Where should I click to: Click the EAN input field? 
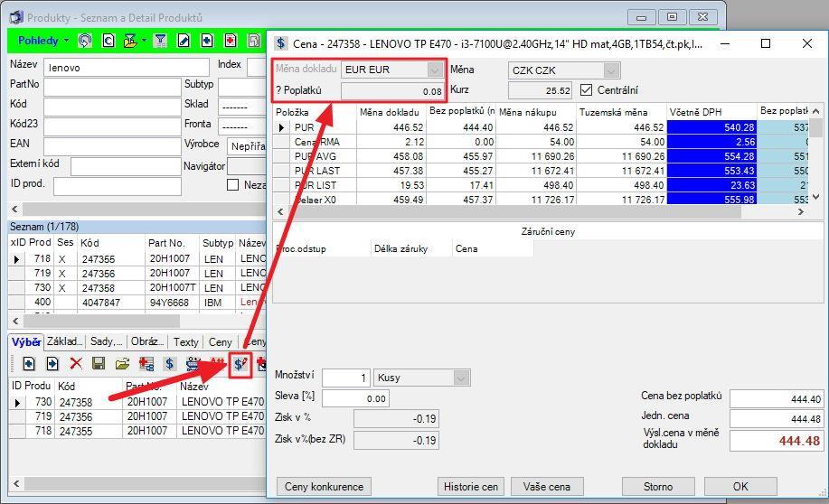pos(112,146)
